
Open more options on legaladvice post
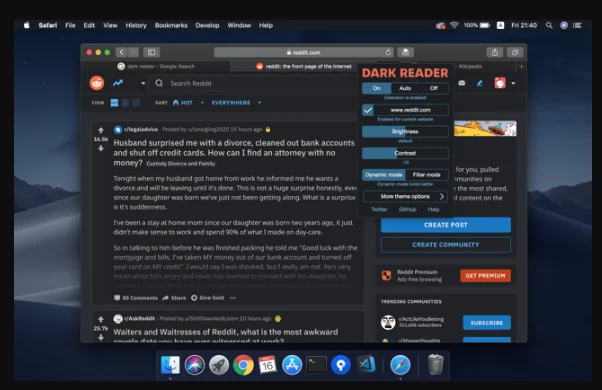tap(233, 298)
